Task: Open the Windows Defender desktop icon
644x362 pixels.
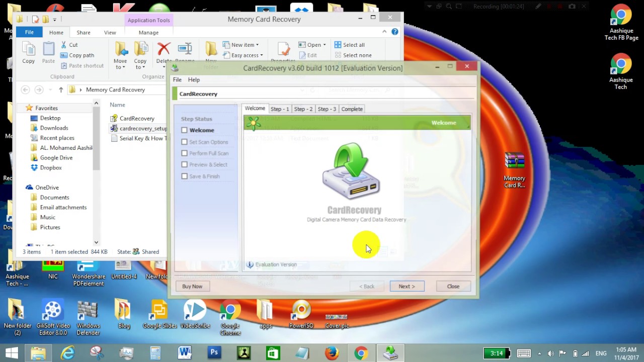Action: pos(88,318)
